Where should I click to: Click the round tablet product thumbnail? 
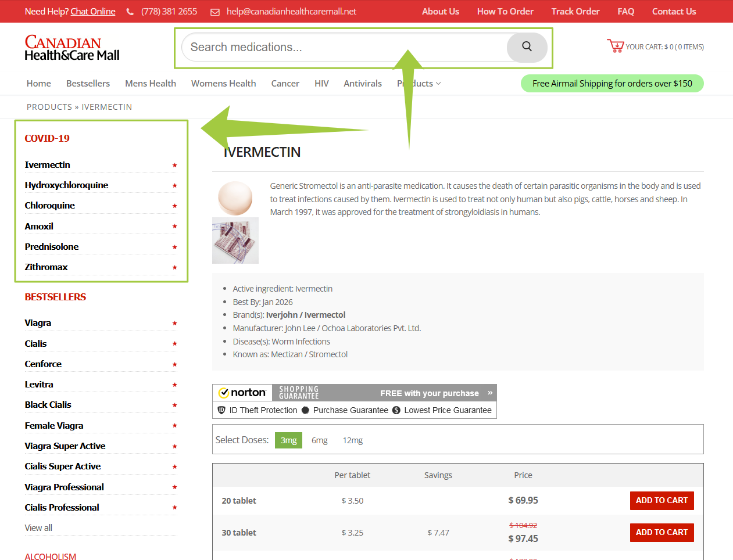point(235,198)
